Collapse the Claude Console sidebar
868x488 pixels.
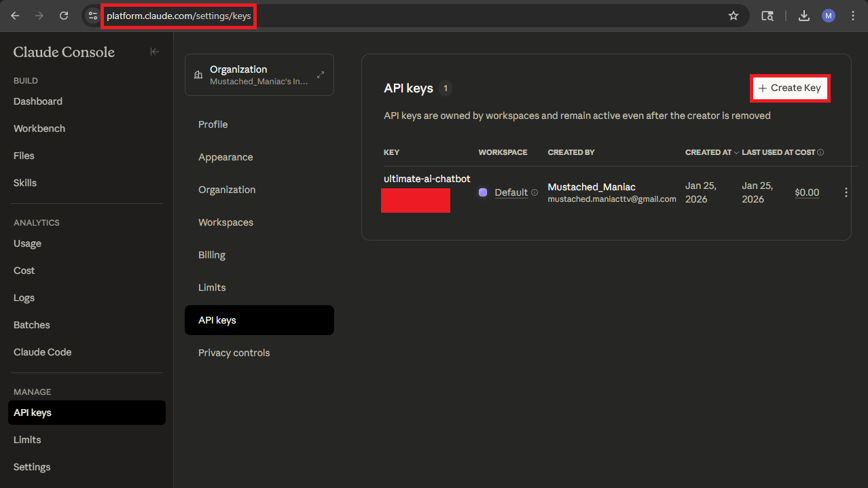155,52
